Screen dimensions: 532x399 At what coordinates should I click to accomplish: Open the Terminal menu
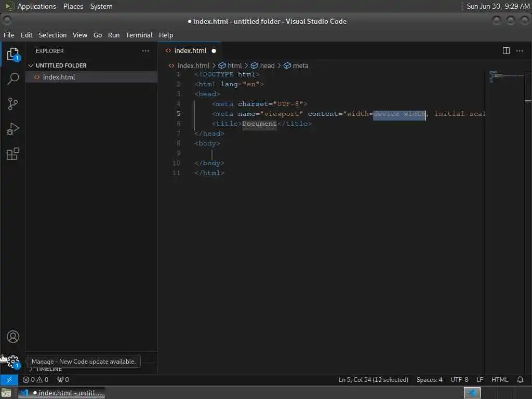pos(139,35)
